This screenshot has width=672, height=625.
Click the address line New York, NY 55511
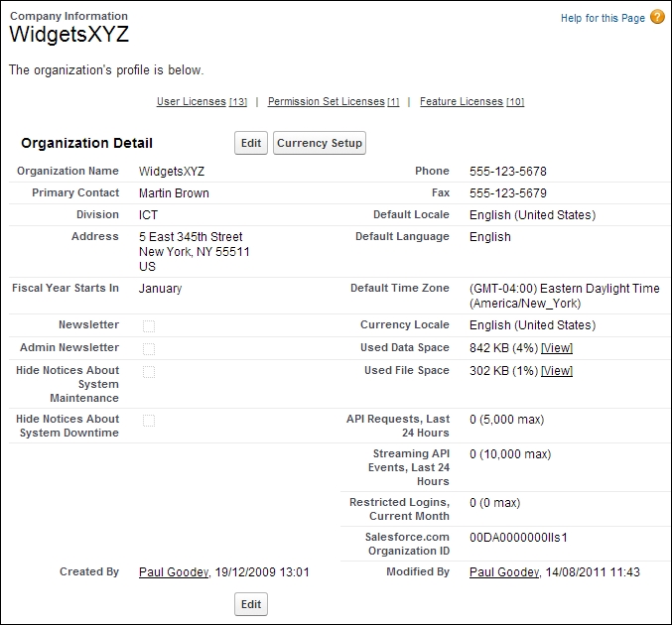pos(195,252)
